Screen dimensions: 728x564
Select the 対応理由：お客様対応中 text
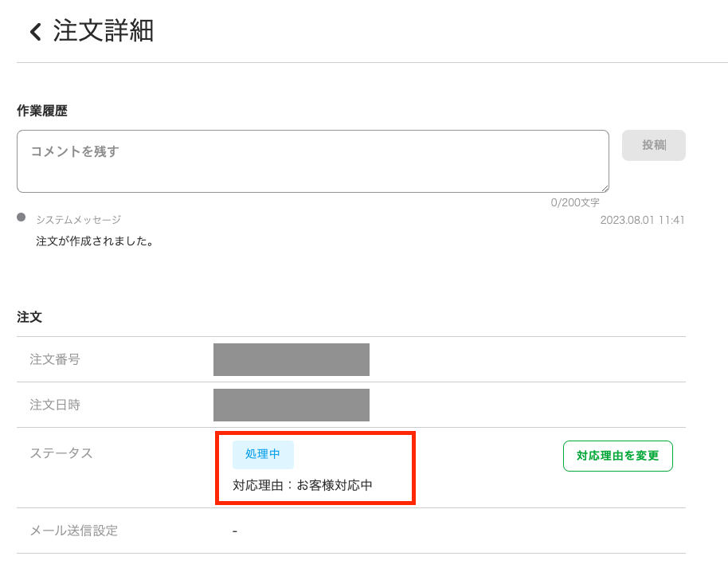point(303,485)
